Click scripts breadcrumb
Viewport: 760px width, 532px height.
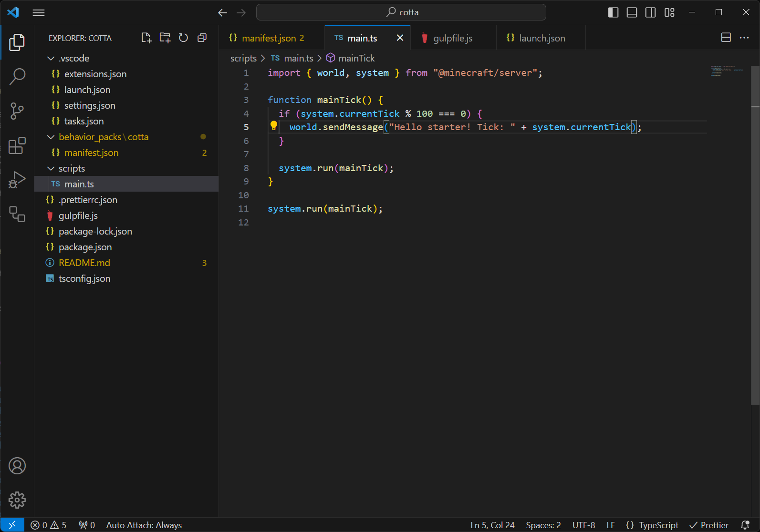point(243,58)
